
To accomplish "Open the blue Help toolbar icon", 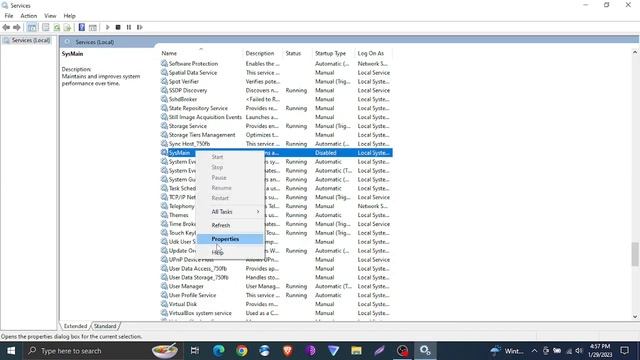I will 82,27.
